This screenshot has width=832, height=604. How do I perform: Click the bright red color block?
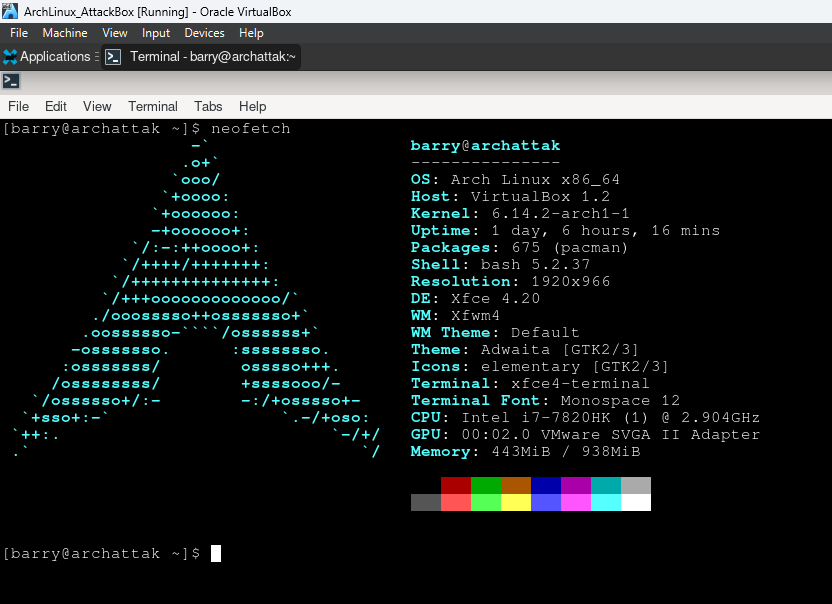(456, 503)
